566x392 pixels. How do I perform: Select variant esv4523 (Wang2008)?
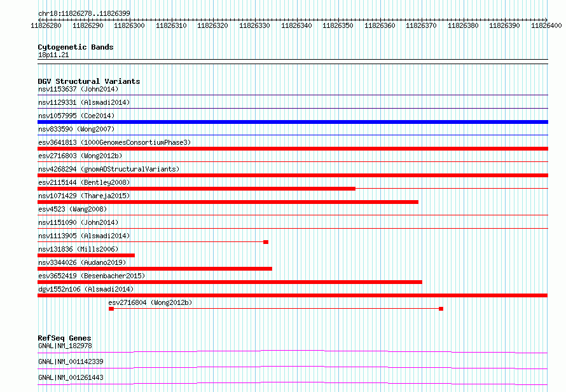point(72,209)
